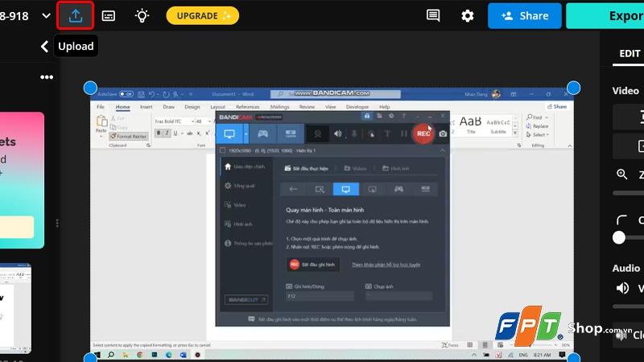The width and height of the screenshot is (644, 362).
Task: Click the Home tab in Word ribbon
Action: click(x=122, y=107)
